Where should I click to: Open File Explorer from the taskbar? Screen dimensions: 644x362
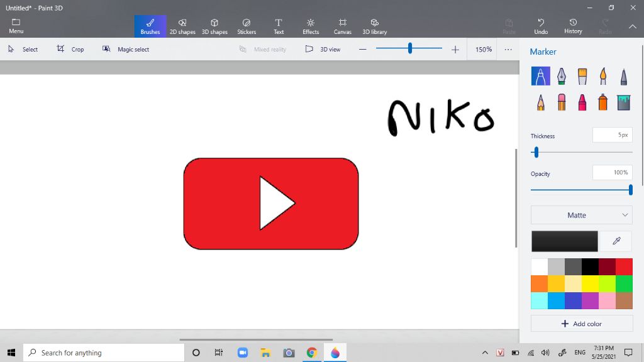point(265,353)
